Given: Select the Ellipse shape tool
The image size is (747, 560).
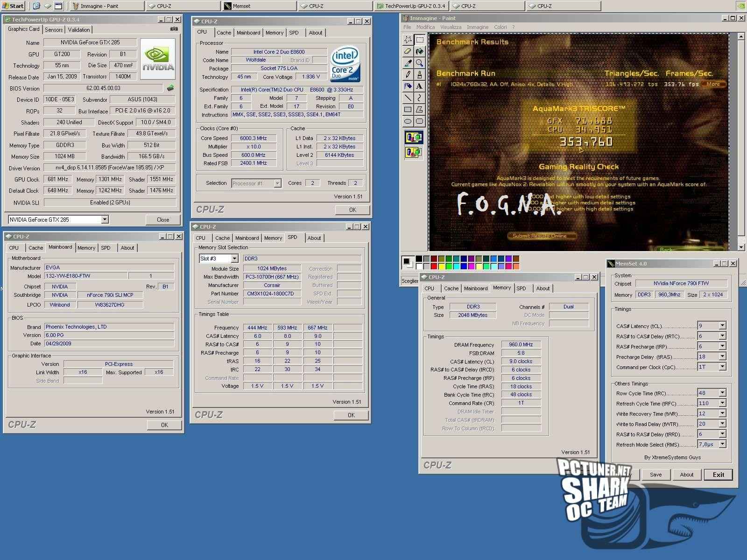Looking at the screenshot, I should coord(408,121).
